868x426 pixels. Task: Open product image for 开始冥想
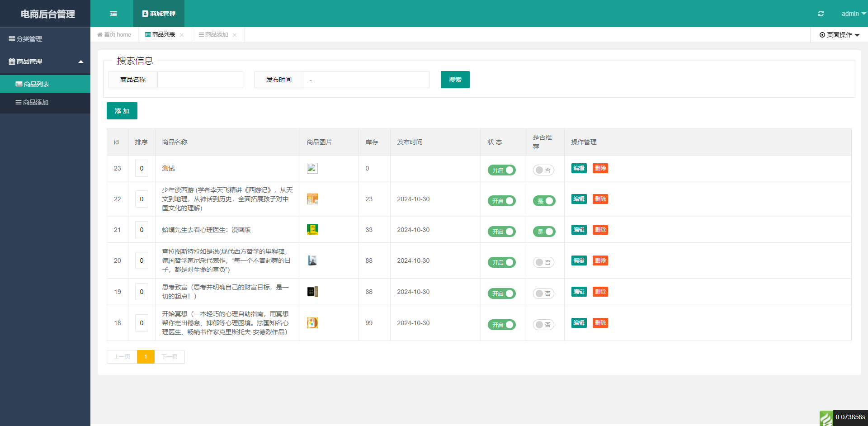point(312,323)
